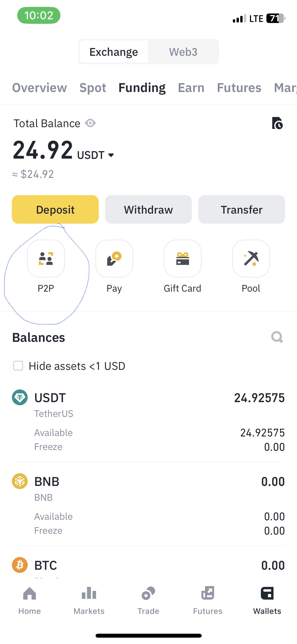Go to Markets in bottom navigation
Viewport: 297px width, 644px height.
(x=89, y=601)
